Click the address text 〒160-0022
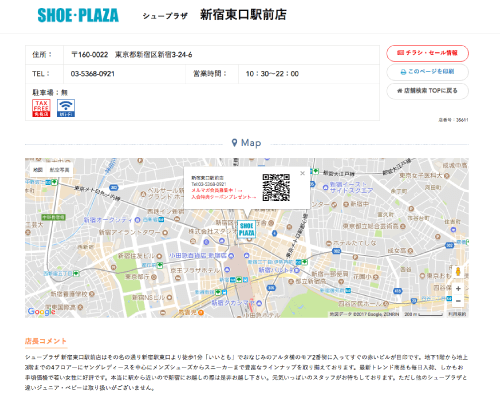Image resolution: width=500 pixels, height=400 pixels. point(90,54)
